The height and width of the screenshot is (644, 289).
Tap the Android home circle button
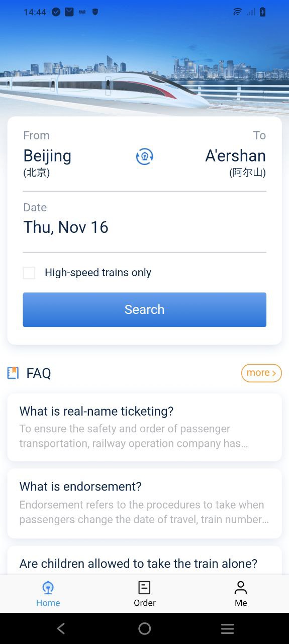pos(145,628)
